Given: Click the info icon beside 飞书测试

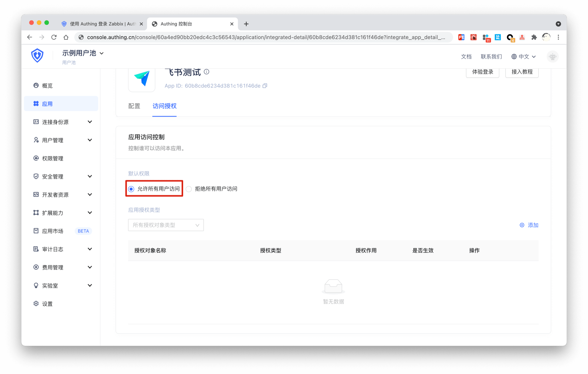Looking at the screenshot, I should [207, 72].
